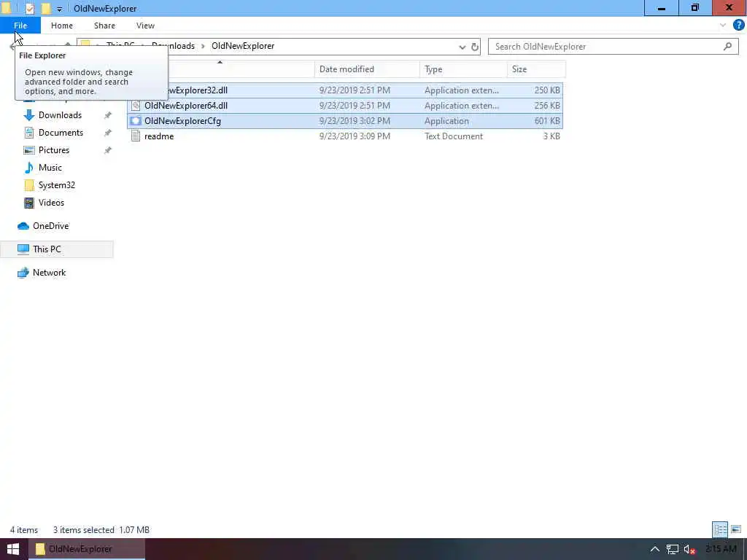Click the pin icon beside Pictures

(x=108, y=150)
